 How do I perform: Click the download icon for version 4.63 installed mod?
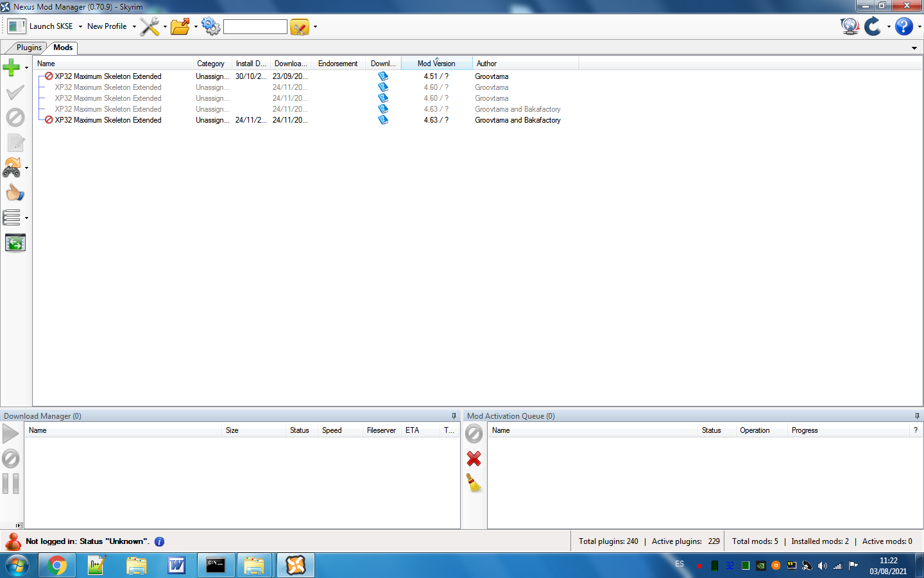coord(383,120)
